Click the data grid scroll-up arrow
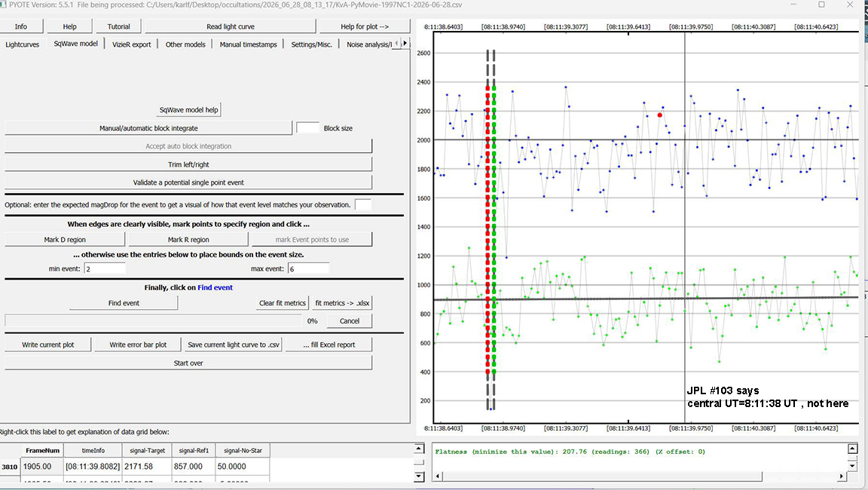 tap(419, 449)
